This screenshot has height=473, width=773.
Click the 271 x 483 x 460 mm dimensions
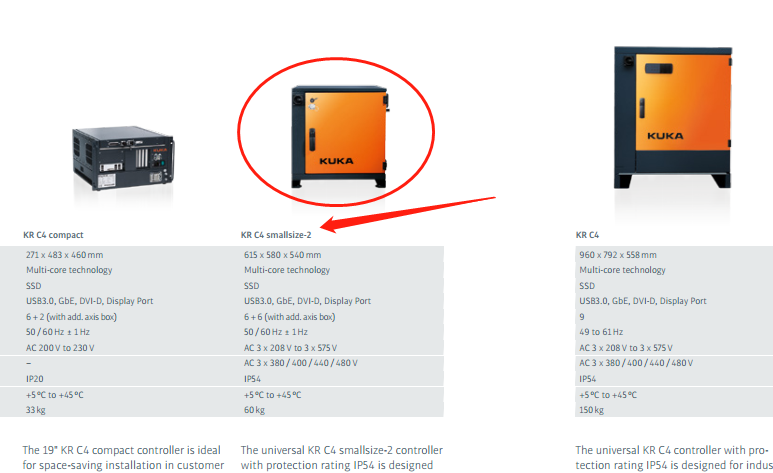[x=65, y=255]
